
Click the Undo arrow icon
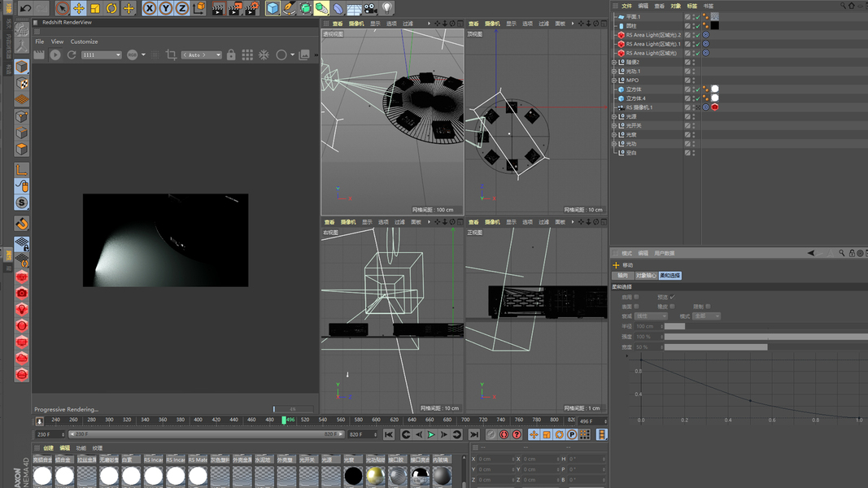(x=25, y=8)
